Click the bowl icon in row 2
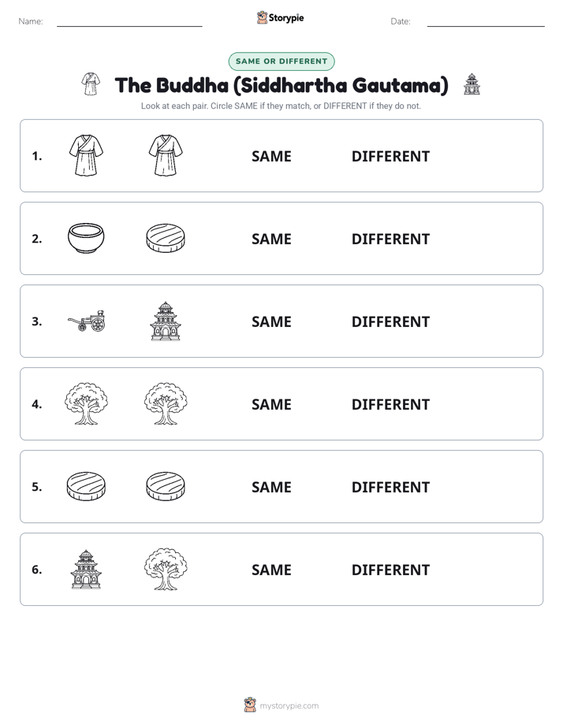This screenshot has width=563, height=728. (x=86, y=238)
